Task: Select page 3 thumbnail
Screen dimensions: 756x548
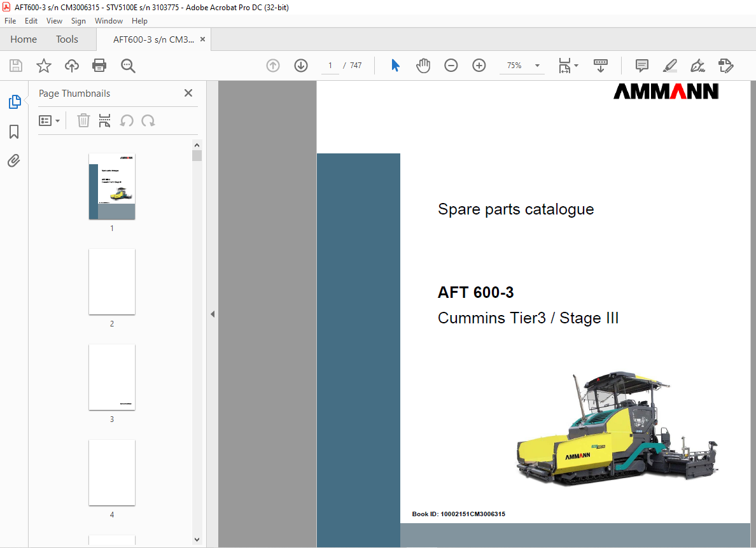Action: (112, 377)
